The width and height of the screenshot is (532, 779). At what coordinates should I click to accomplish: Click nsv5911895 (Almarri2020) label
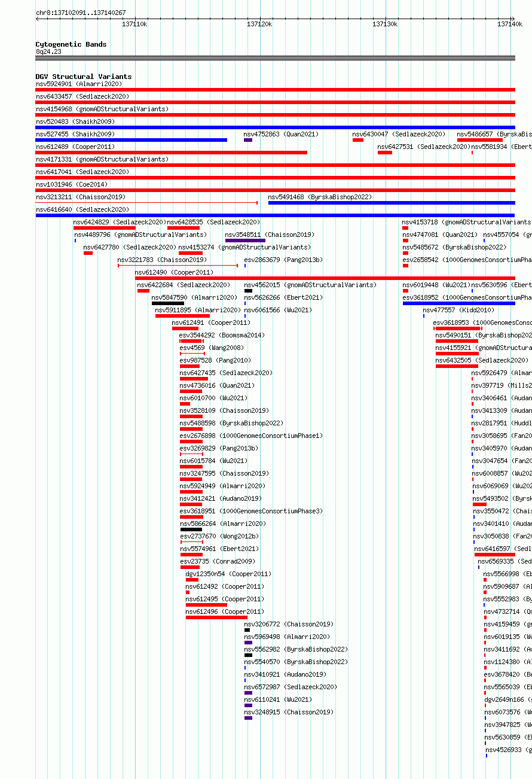pyautogui.click(x=198, y=310)
